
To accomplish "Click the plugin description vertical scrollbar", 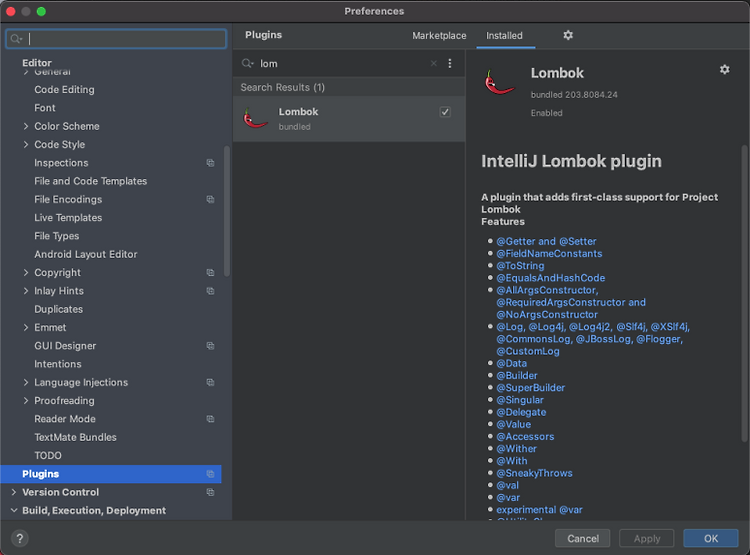I will 744,293.
